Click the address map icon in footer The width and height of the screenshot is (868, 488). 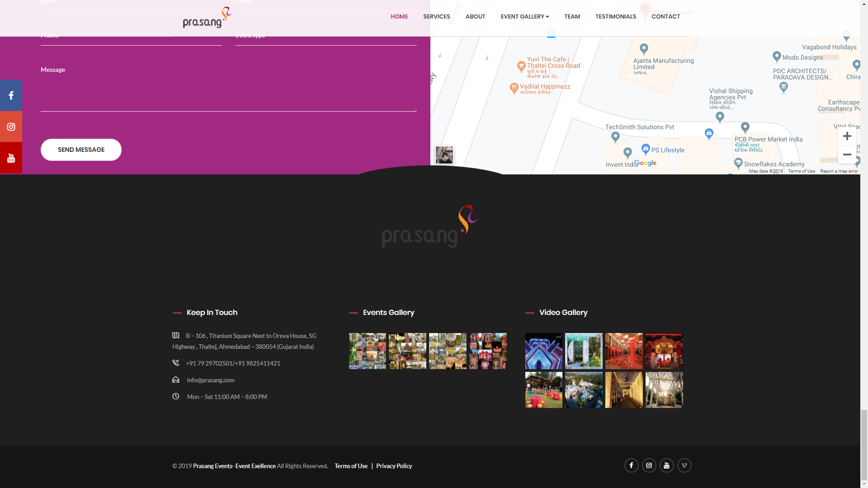pyautogui.click(x=176, y=335)
